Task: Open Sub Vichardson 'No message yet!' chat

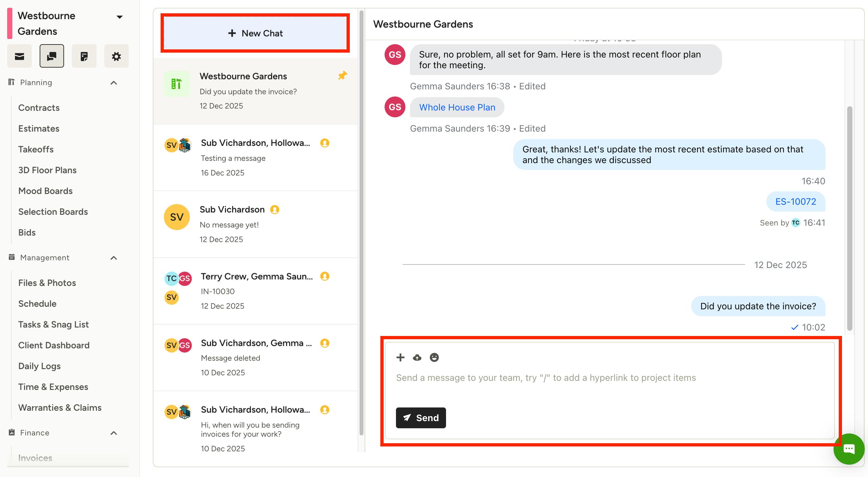Action: coord(256,224)
